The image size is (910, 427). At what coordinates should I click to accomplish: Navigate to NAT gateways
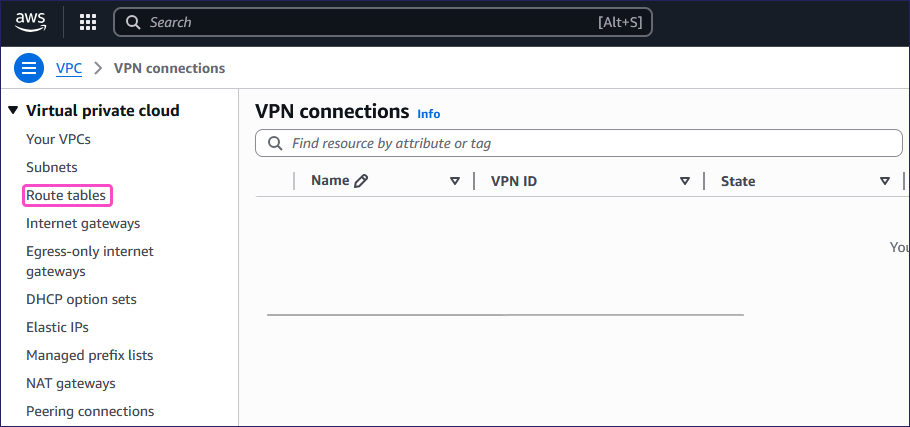71,383
